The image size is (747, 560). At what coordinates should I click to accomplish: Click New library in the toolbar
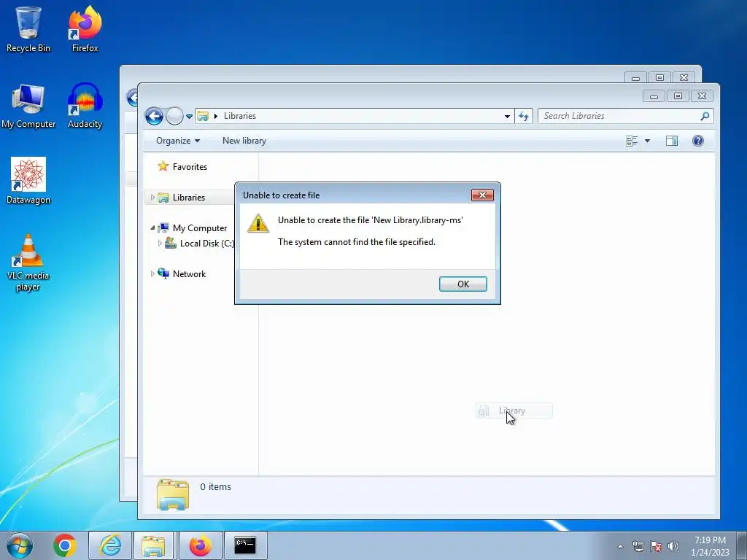coord(244,141)
